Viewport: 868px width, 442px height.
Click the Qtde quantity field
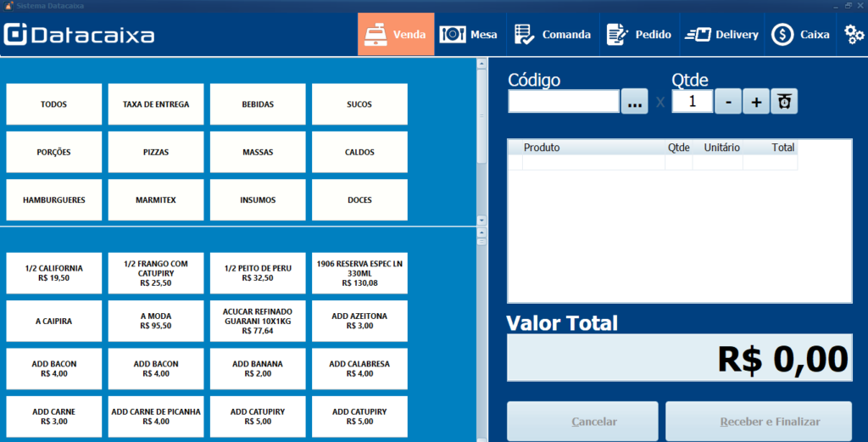[692, 101]
